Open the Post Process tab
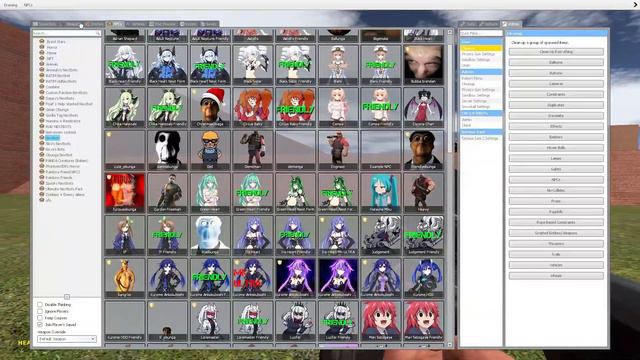The image size is (640, 360). (x=163, y=24)
